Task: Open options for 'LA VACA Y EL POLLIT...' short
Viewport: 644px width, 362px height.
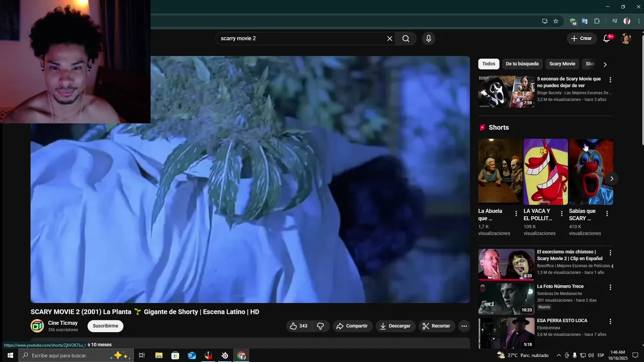Action: 561,214
